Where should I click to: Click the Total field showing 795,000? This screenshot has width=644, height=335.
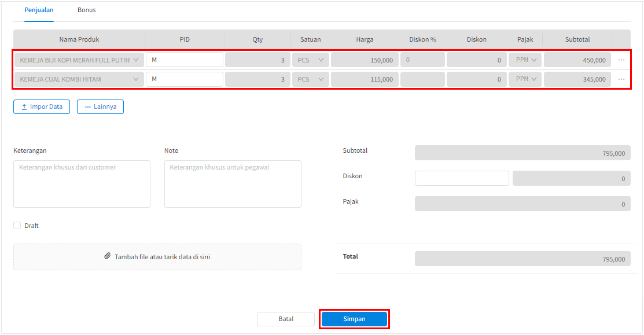(x=523, y=259)
